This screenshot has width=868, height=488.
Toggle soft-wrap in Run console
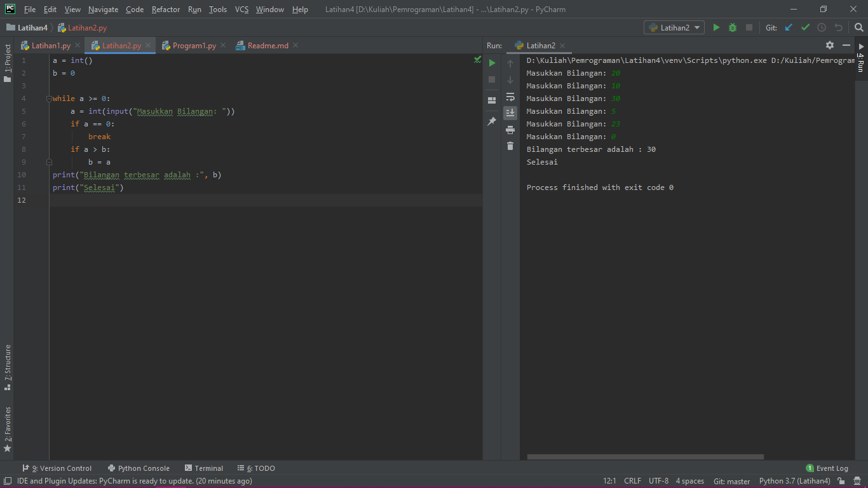[x=510, y=97]
